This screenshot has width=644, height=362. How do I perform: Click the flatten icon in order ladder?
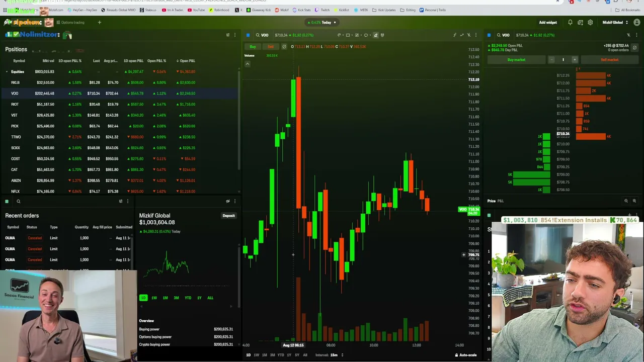coord(634,48)
